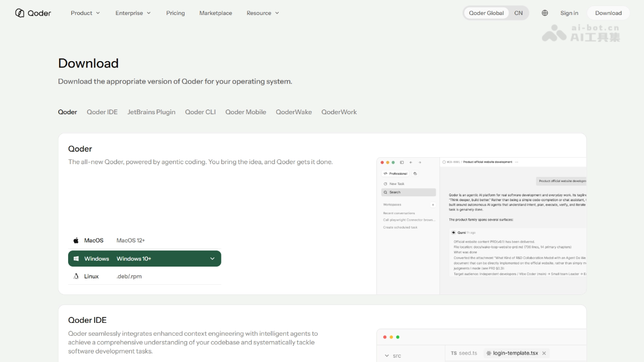Image resolution: width=644 pixels, height=362 pixels.
Task: Collapse the src folder chevron in the IDE preview
Action: coord(387,356)
